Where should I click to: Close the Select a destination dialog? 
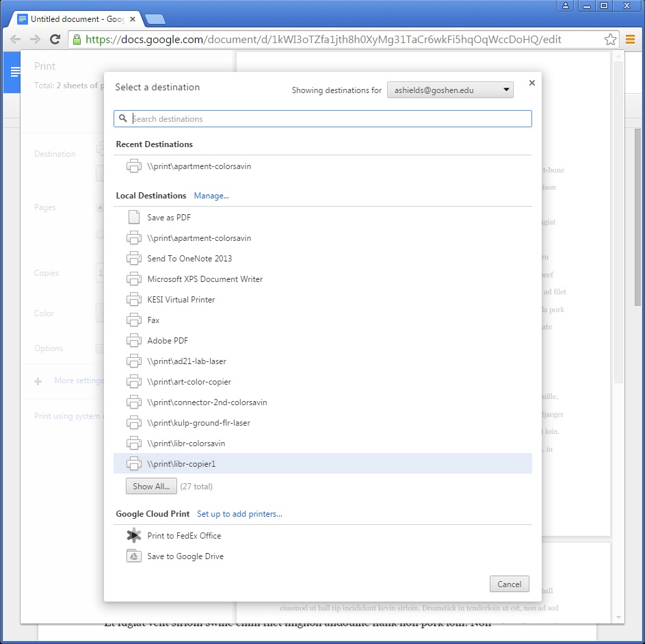532,83
